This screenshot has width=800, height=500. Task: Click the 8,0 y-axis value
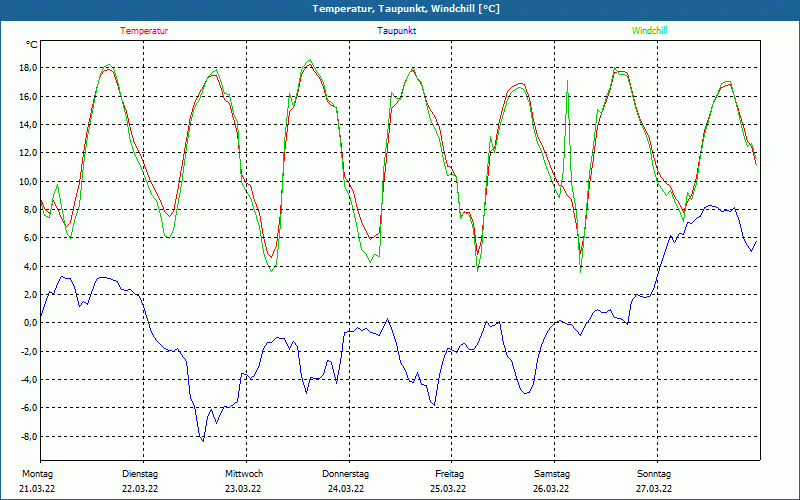pyautogui.click(x=29, y=210)
